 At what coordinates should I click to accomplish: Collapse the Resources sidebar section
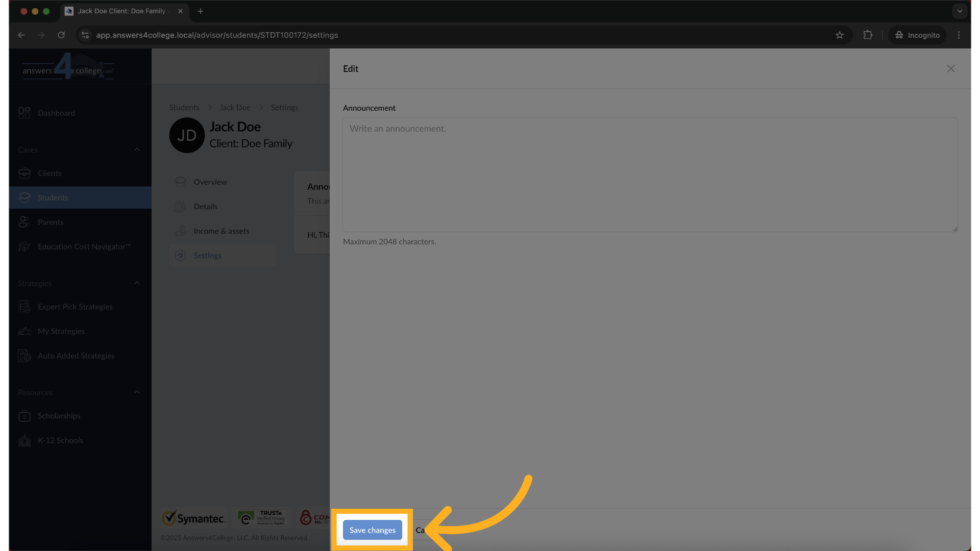coord(136,392)
